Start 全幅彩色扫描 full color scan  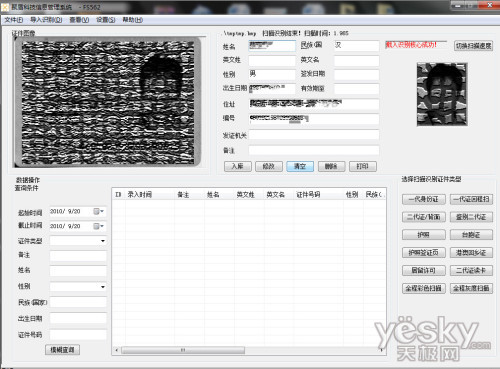[x=424, y=288]
